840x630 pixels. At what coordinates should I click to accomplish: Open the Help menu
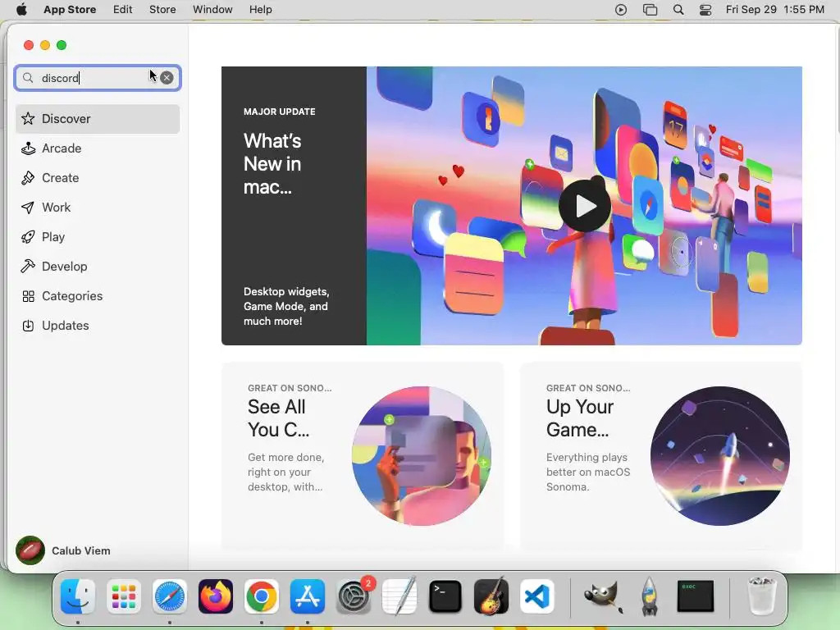260,10
